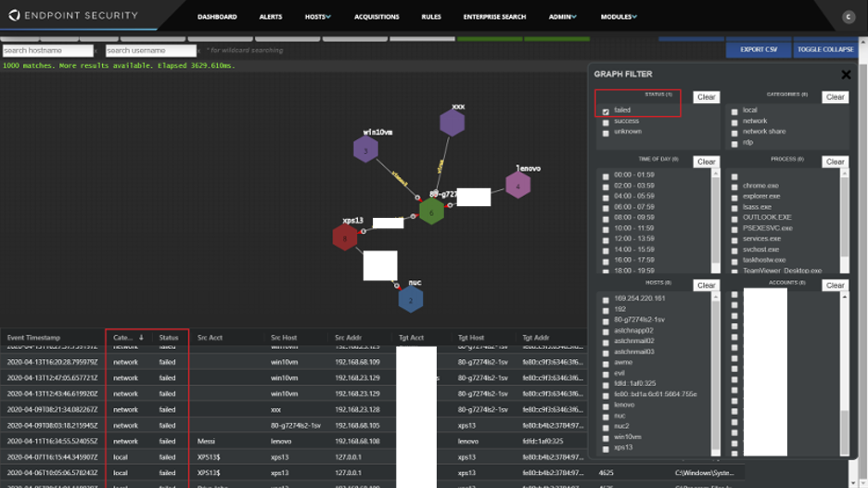The height and width of the screenshot is (488, 868).
Task: Uncheck the failed status checkbox
Action: (x=606, y=110)
